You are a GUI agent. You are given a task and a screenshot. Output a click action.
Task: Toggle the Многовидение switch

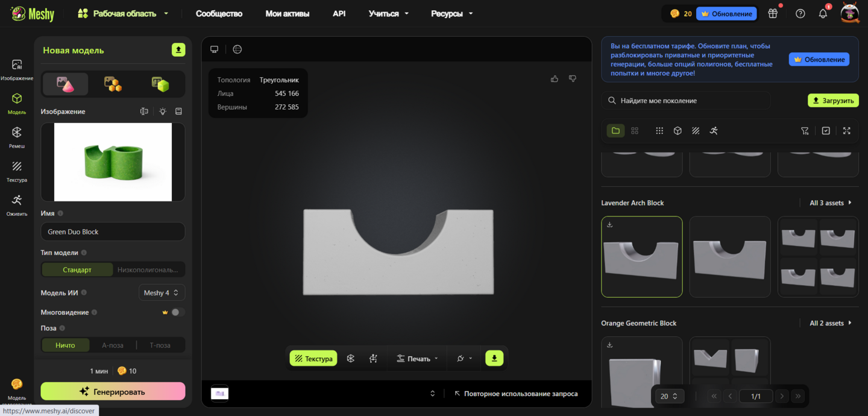[177, 312]
